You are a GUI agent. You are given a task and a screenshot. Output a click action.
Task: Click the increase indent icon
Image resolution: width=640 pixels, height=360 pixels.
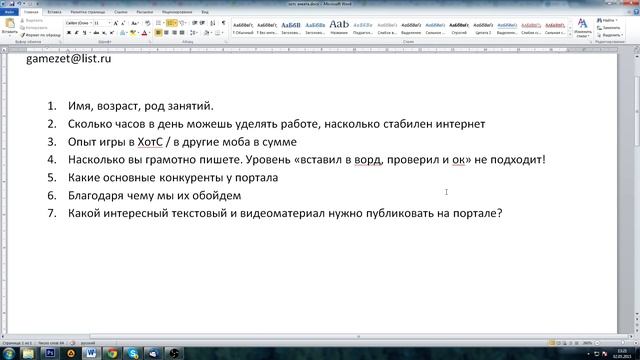[202, 23]
